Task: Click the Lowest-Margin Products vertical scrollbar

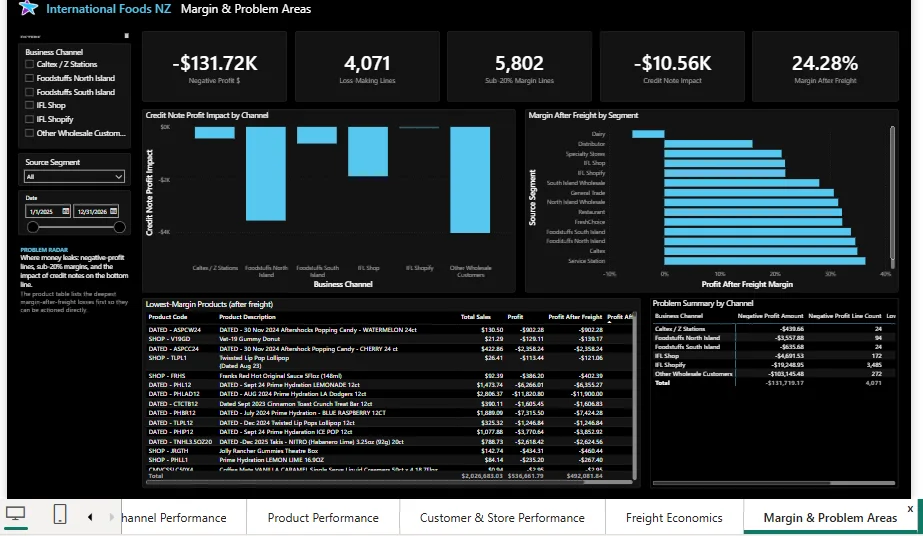Action: point(635,395)
